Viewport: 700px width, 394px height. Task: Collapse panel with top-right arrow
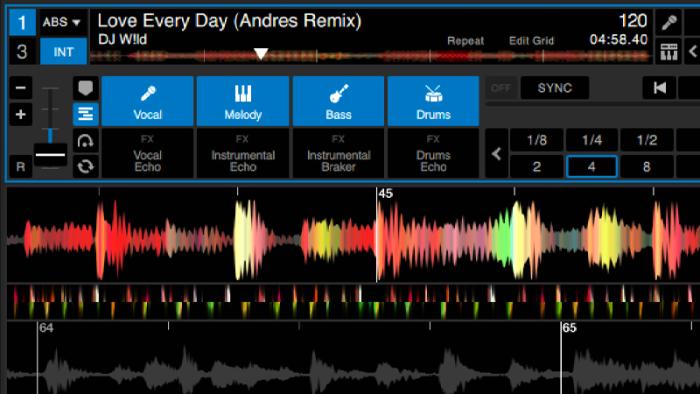[692, 52]
